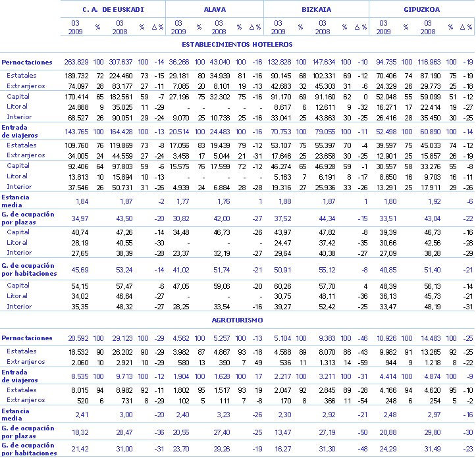Click the AGROTURISMO section title

(237, 320)
